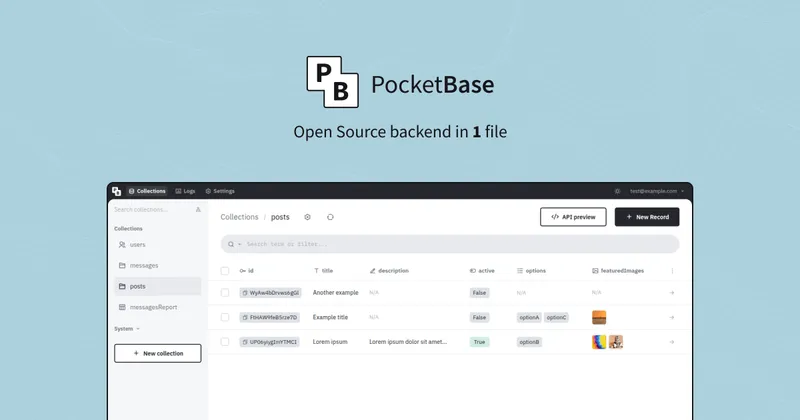800x420 pixels.
Task: Click the Collections breadcrumb link
Action: (x=239, y=217)
